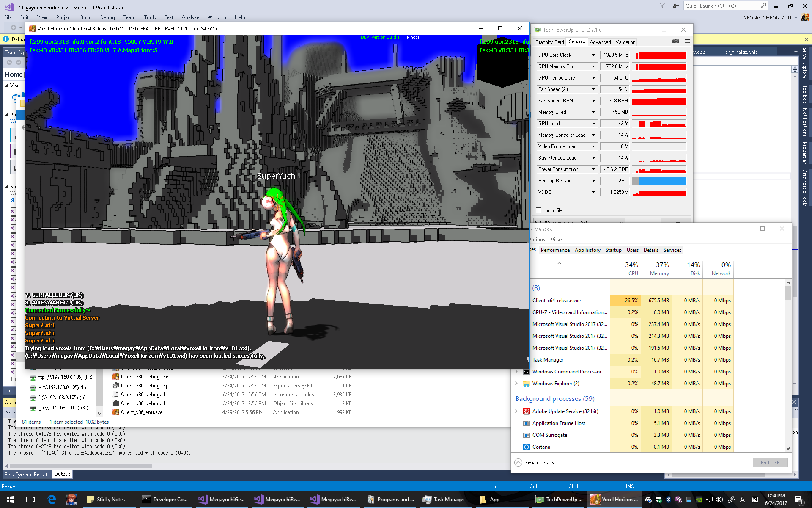The image size is (812, 508).
Task: Click GPU-Z screenshot camera icon
Action: 675,41
